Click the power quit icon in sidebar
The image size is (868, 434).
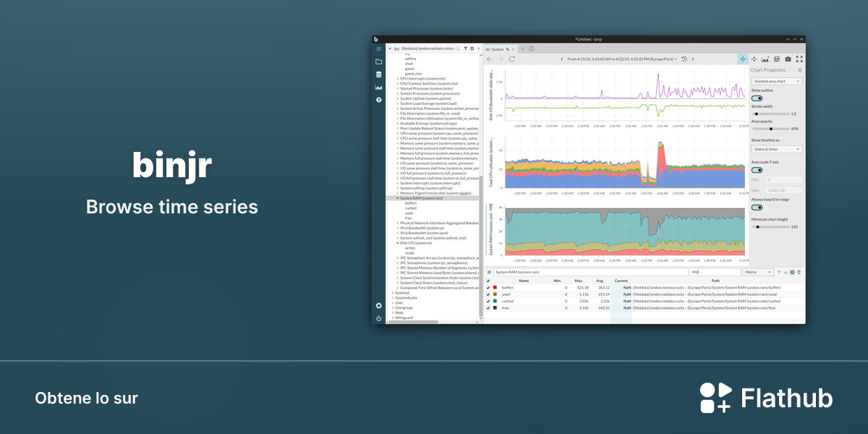click(378, 318)
